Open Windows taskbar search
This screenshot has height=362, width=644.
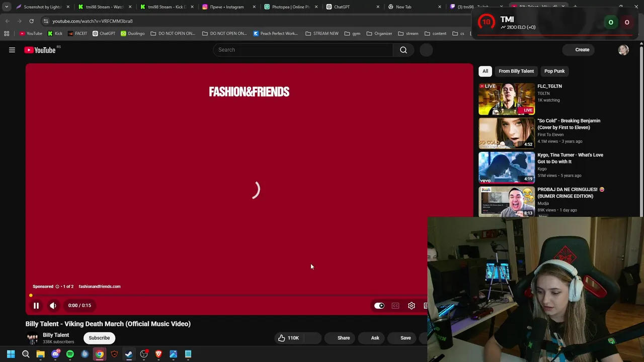coord(26,354)
